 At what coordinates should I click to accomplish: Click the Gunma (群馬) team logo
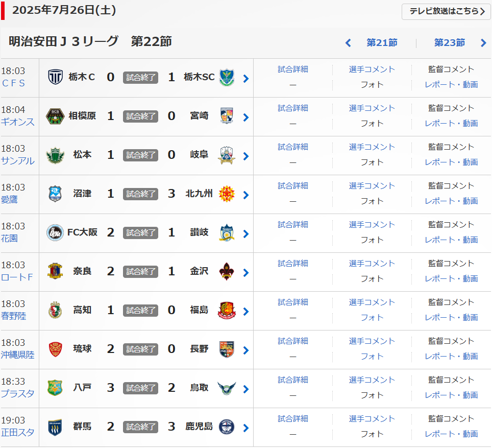point(55,427)
